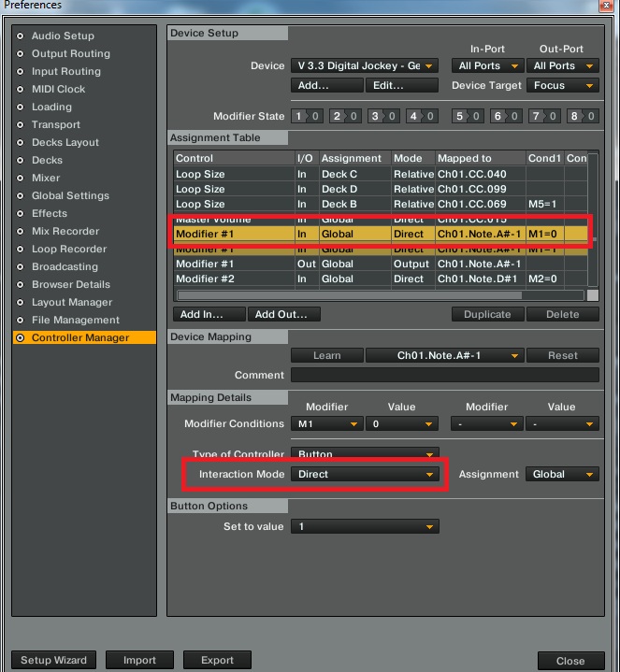The image size is (620, 672).
Task: Click the Learn button
Action: click(x=327, y=356)
